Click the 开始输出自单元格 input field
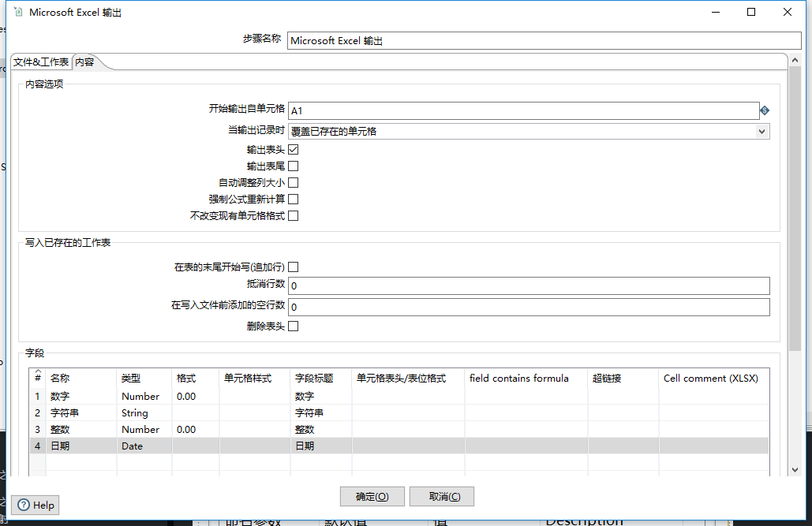The height and width of the screenshot is (526, 812). 523,110
